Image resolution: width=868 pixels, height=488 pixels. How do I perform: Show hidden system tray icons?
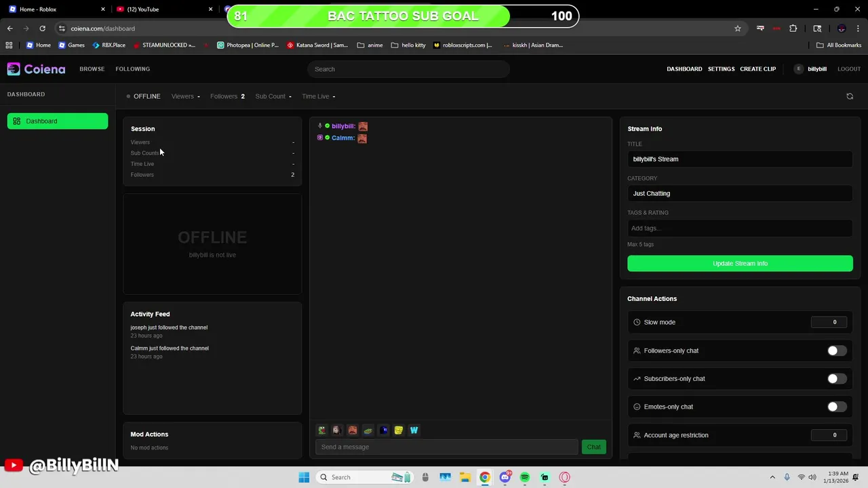pos(772,477)
